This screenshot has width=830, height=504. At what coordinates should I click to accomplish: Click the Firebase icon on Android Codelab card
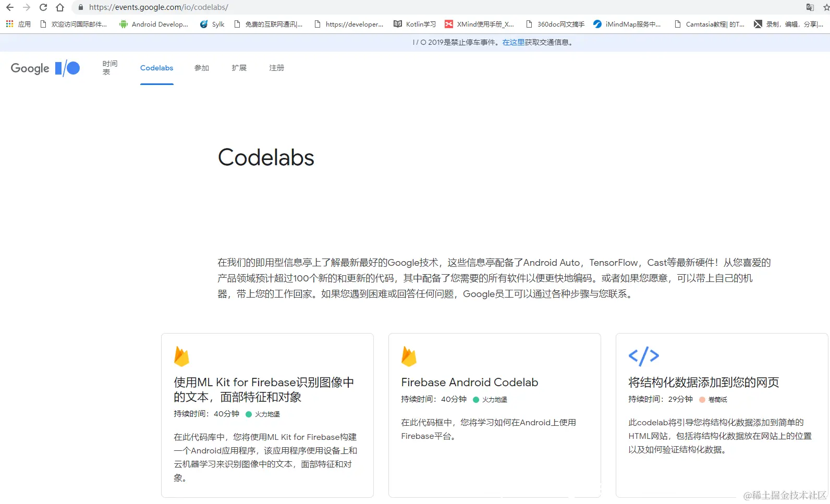[409, 356]
